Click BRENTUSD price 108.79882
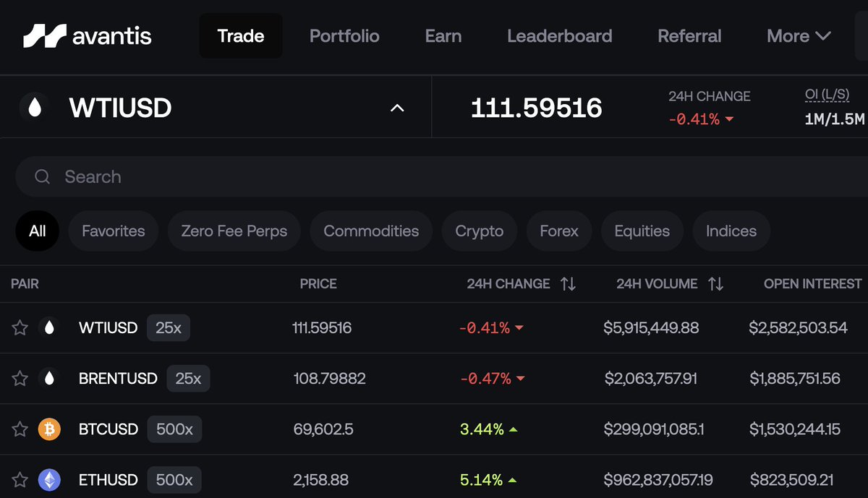The height and width of the screenshot is (498, 868). 329,378
